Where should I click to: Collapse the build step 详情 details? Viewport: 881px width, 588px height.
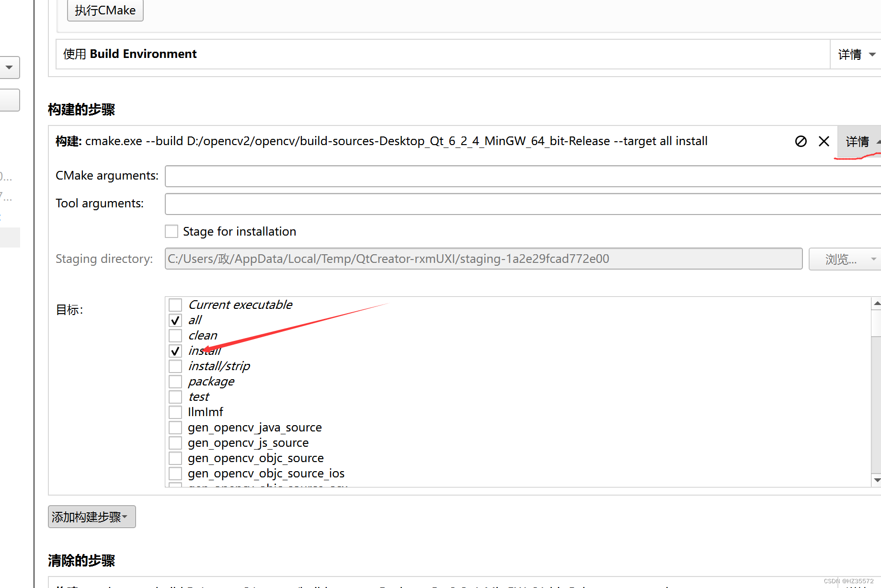click(x=859, y=141)
